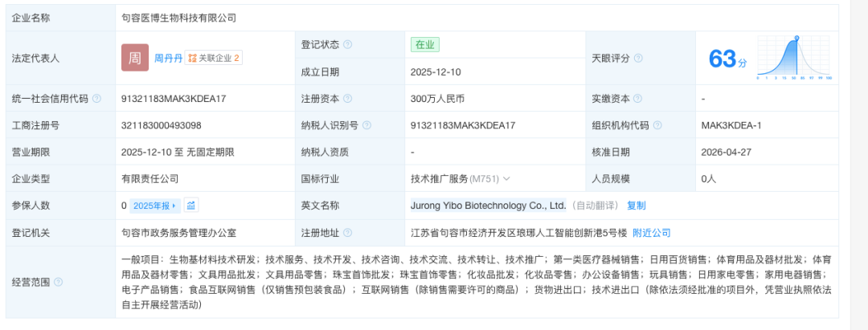Open the 2025年报 tag
The image size is (868, 330).
tap(156, 206)
